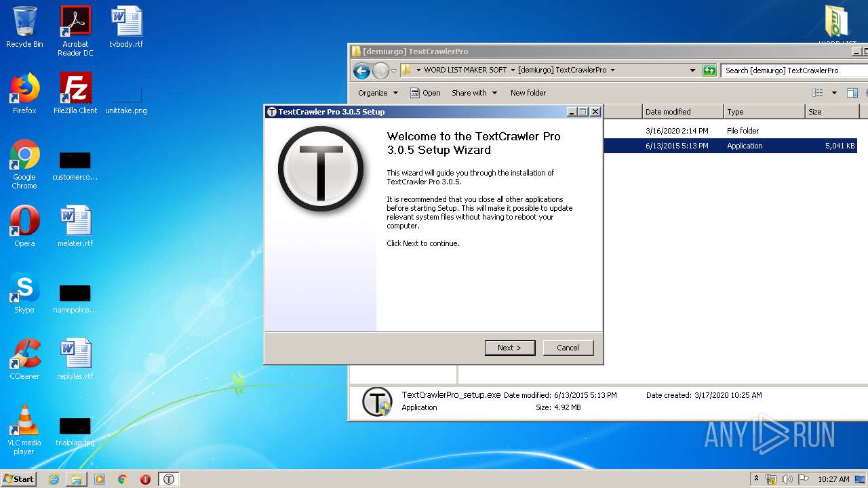The height and width of the screenshot is (488, 868).
Task: Select the customerco... desktop file
Action: click(75, 166)
